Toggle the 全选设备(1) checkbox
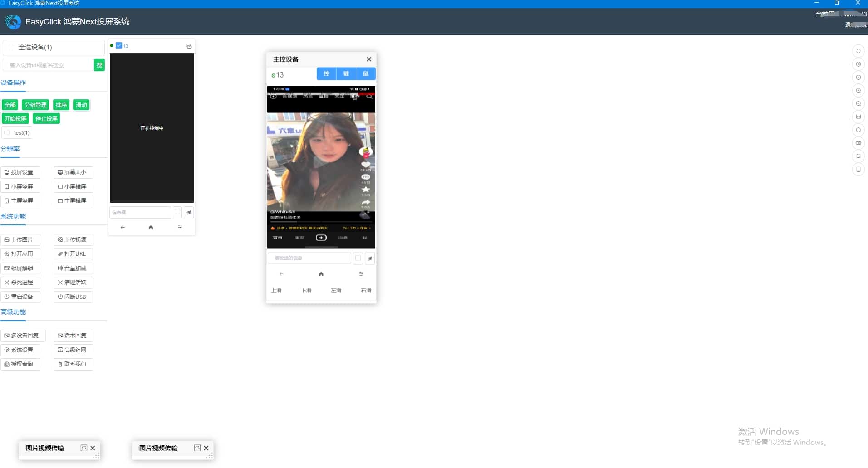868x468 pixels. [x=11, y=47]
